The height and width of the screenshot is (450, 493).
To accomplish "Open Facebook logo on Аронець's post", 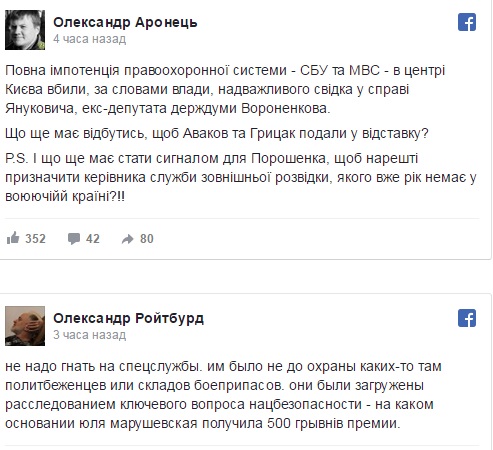I will (467, 22).
